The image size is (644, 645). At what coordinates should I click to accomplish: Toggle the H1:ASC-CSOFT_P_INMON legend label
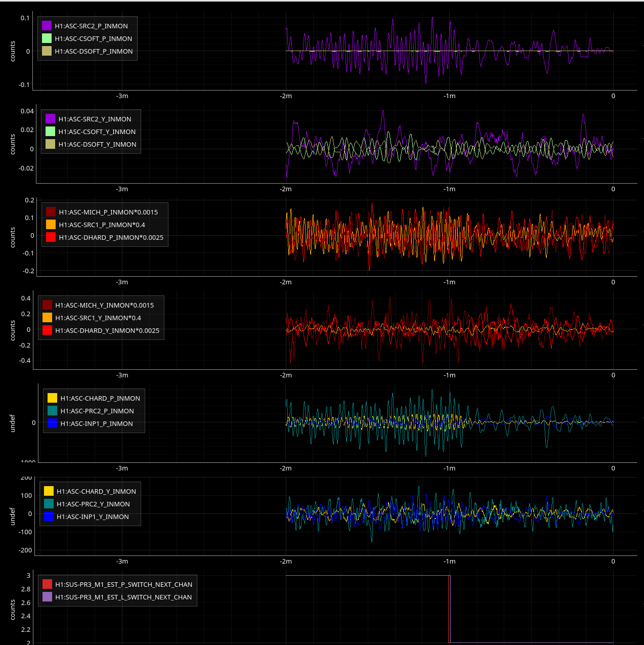pyautogui.click(x=93, y=38)
